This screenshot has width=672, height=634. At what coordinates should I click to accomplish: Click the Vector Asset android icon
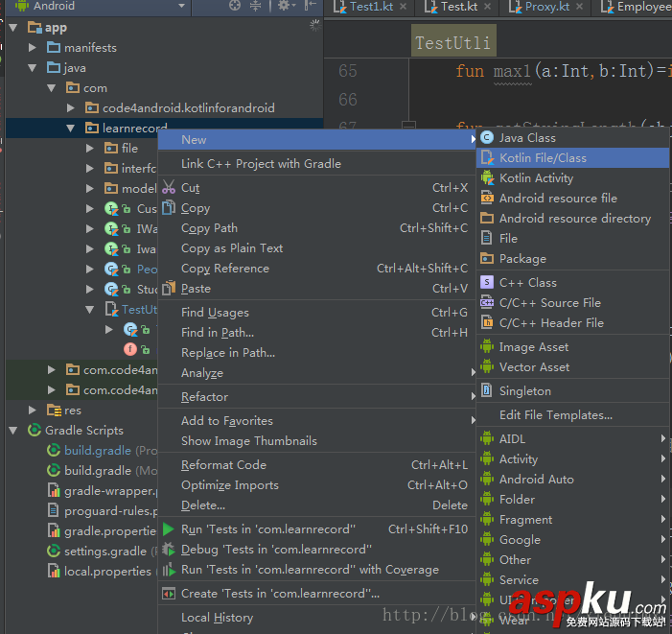click(487, 367)
